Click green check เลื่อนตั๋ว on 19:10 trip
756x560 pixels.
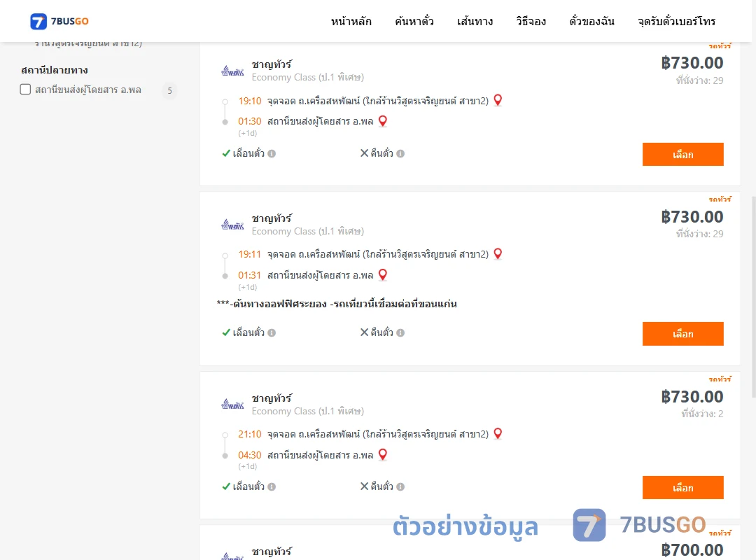tap(226, 153)
